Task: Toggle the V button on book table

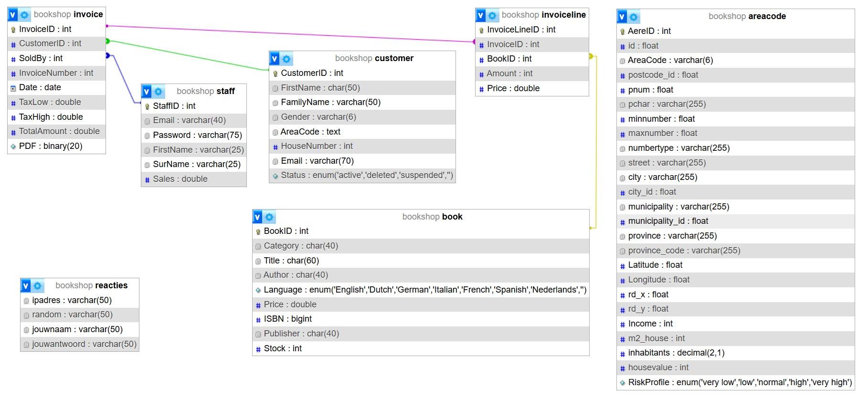Action: click(x=257, y=217)
